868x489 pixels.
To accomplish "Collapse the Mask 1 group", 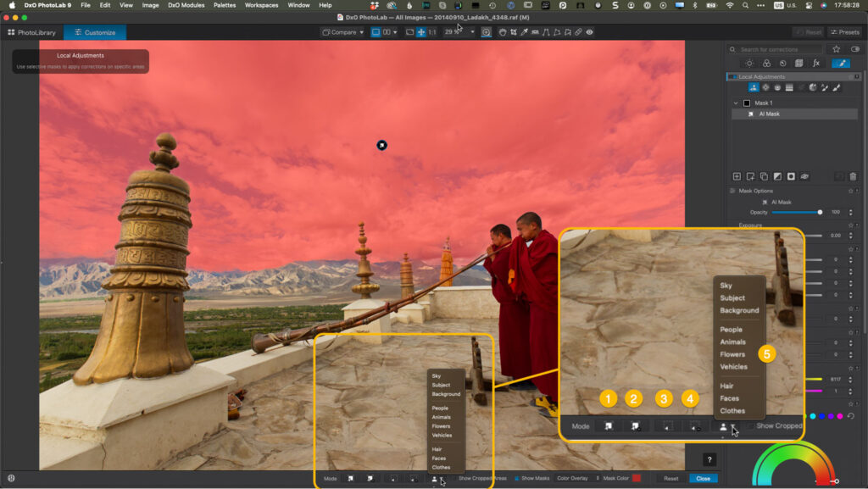I will [736, 103].
